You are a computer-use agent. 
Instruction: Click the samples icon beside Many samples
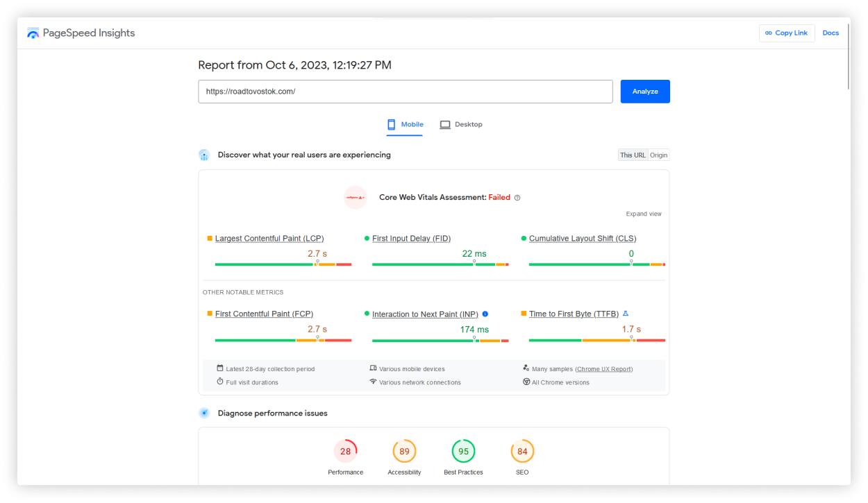526,368
